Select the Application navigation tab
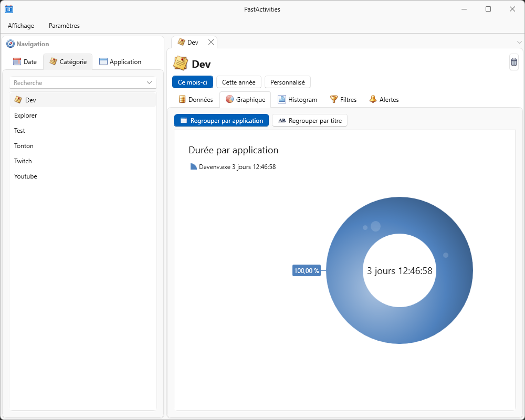 pyautogui.click(x=120, y=61)
